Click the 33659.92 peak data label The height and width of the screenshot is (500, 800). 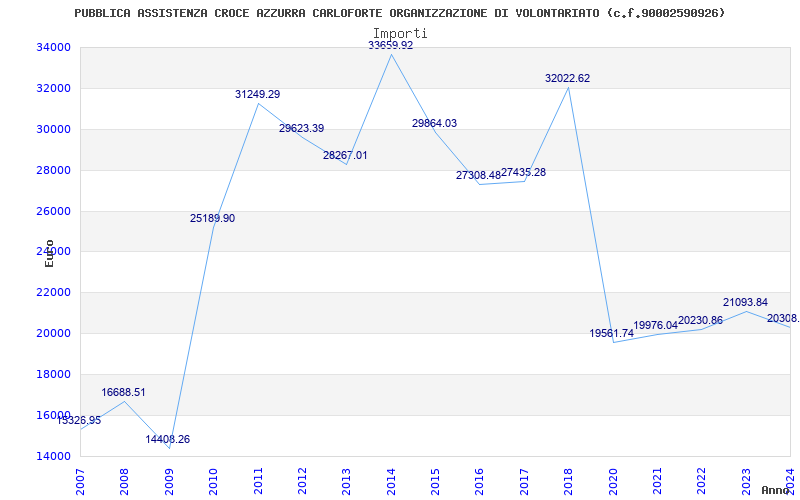[x=391, y=45]
